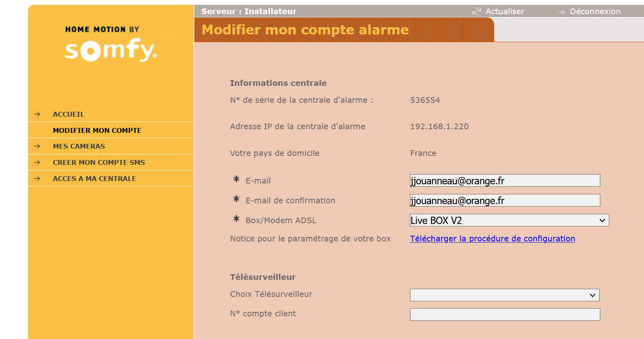
Task: Click the arrow icon beside MES CAMERAS
Action: [x=37, y=146]
